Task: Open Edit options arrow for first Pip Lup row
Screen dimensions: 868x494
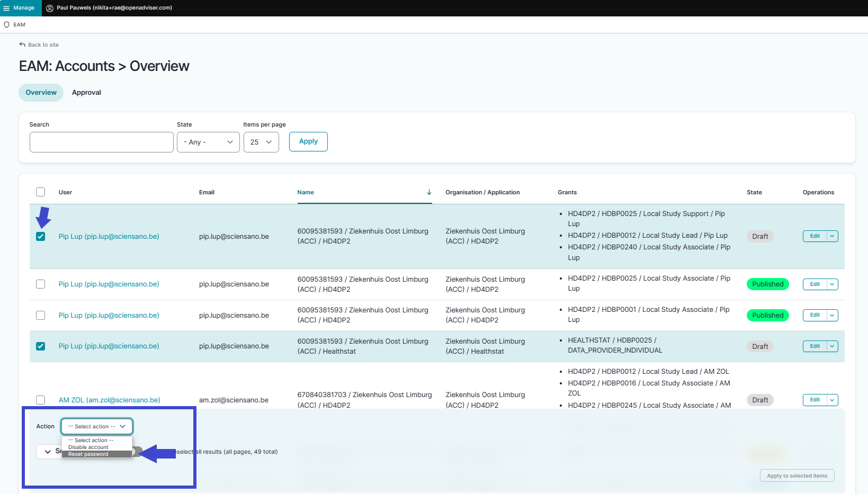Action: [832, 236]
